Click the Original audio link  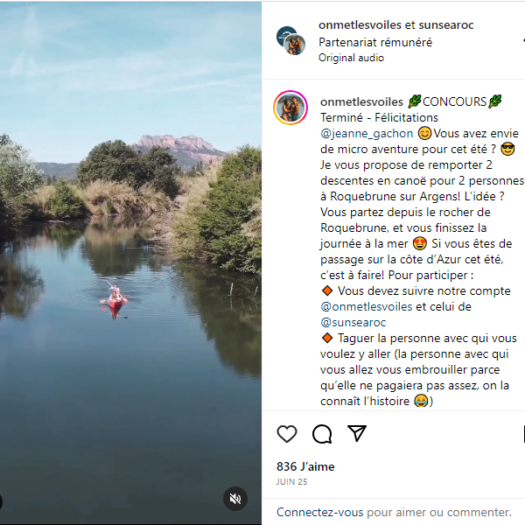(351, 58)
